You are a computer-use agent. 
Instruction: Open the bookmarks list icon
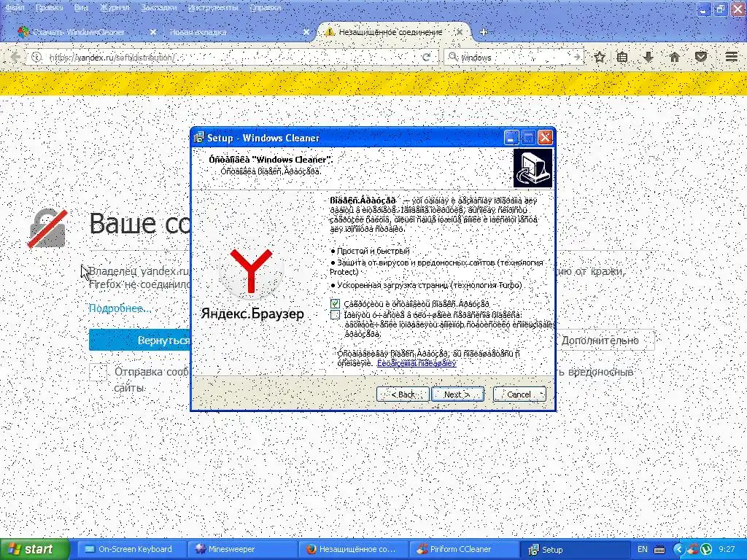click(622, 57)
